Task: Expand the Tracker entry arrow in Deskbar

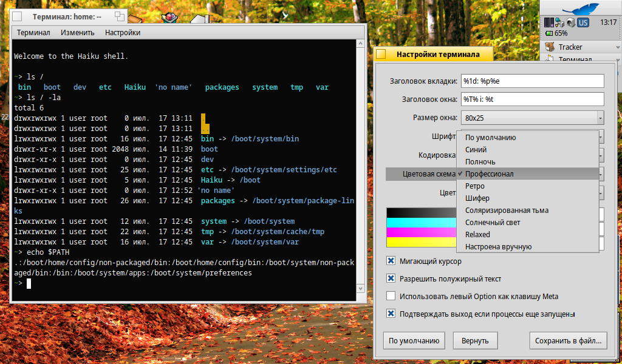Action: click(617, 47)
